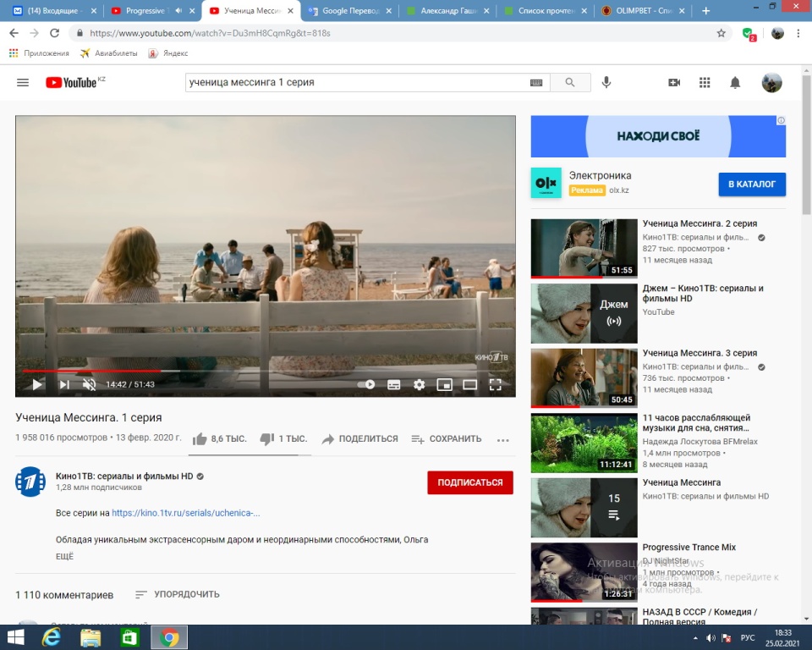Viewport: 812px width, 650px height.
Task: Open player settings gear
Action: coord(419,384)
